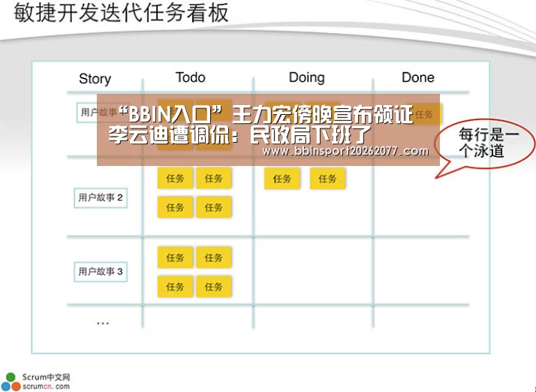This screenshot has width=536, height=392.
Task: Select upper-left 任务 card in 用户故事 3 Todo cell
Action: [175, 258]
